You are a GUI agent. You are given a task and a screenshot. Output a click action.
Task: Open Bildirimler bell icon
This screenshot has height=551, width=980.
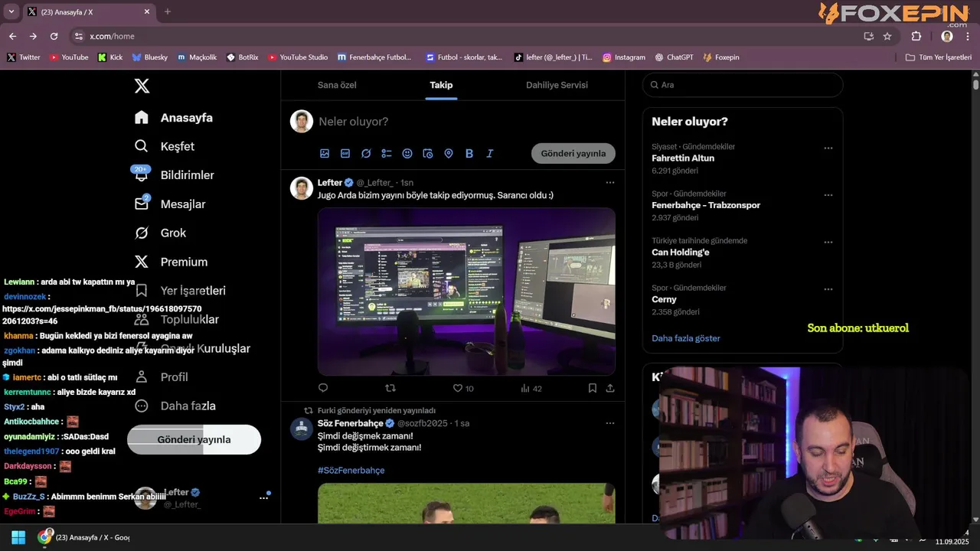point(142,175)
